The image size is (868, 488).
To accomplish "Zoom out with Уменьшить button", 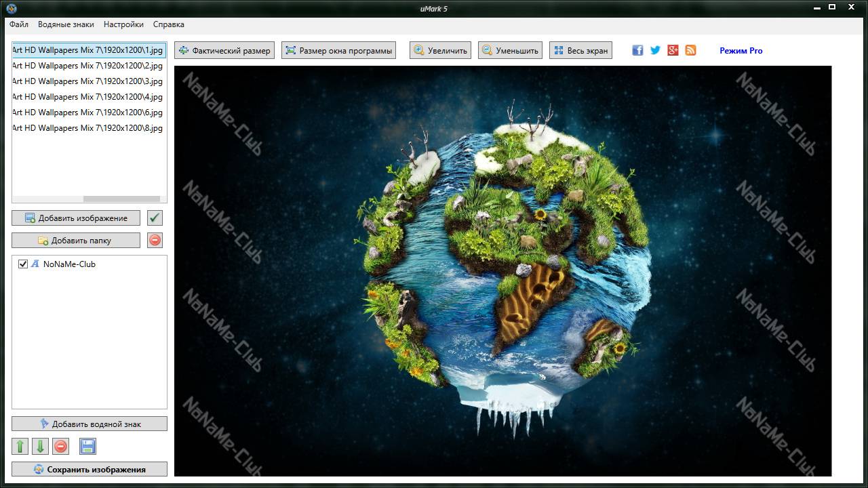I will coord(510,51).
